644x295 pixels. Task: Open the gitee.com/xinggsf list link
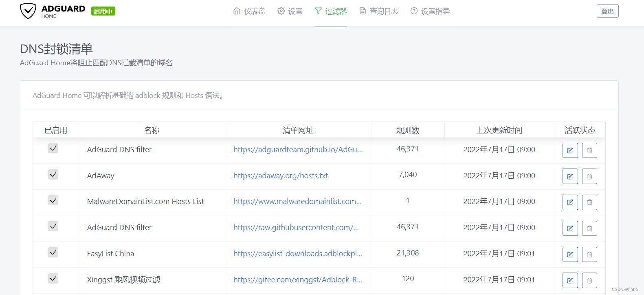[x=298, y=280]
